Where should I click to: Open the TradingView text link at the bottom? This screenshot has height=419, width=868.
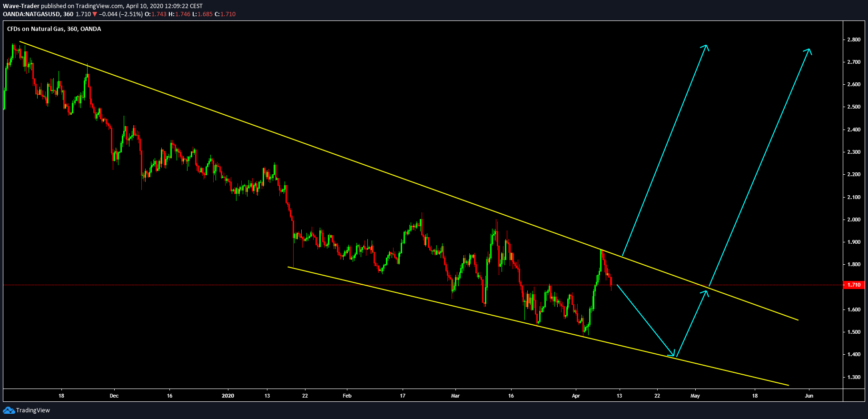pos(33,410)
